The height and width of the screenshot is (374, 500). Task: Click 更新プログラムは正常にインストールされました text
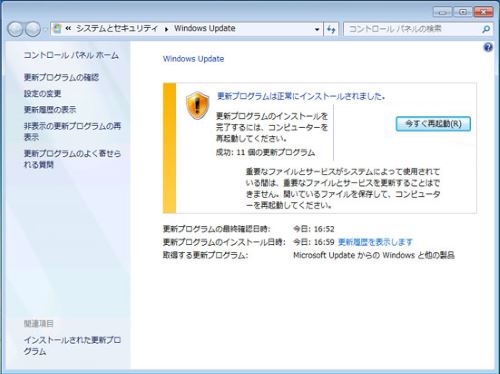coord(301,96)
